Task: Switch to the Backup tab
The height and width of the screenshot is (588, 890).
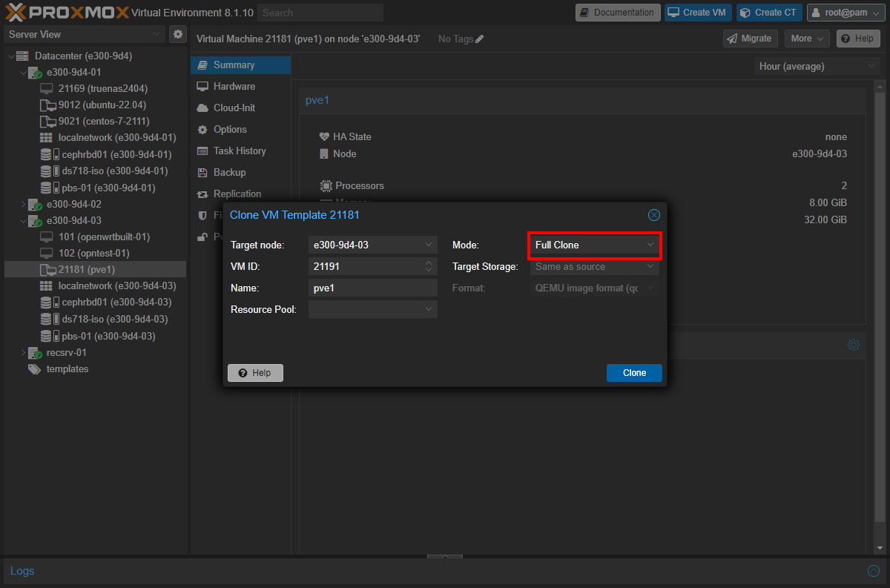Action: coord(240,172)
